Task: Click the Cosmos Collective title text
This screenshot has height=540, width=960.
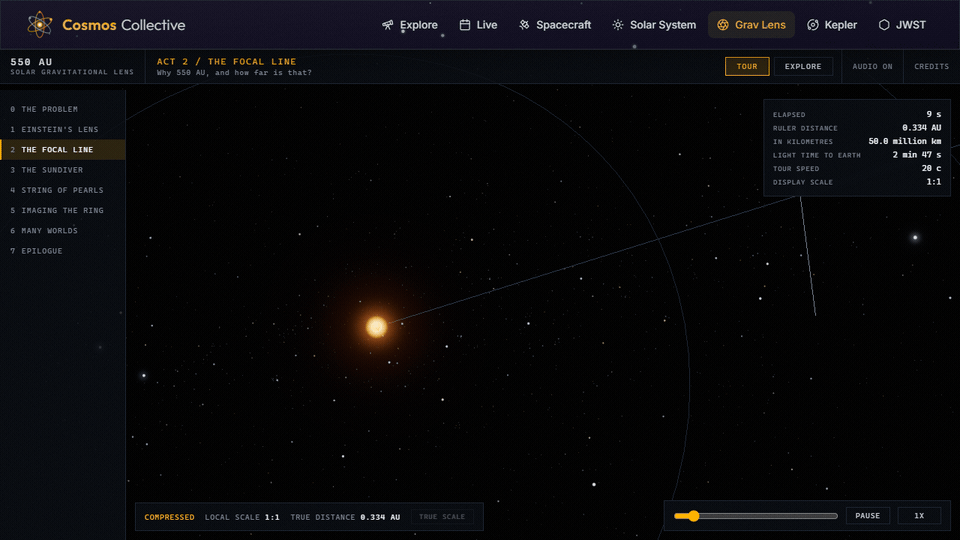Action: pos(124,25)
